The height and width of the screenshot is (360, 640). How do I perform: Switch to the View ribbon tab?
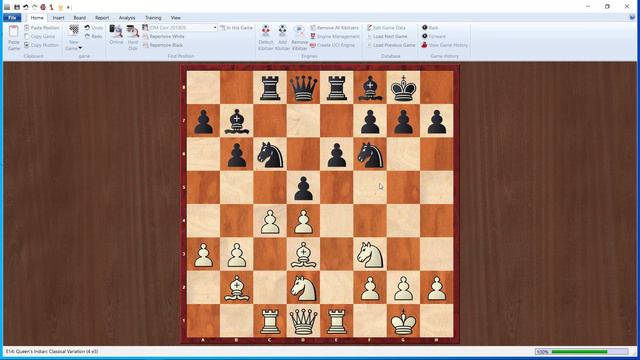(176, 18)
